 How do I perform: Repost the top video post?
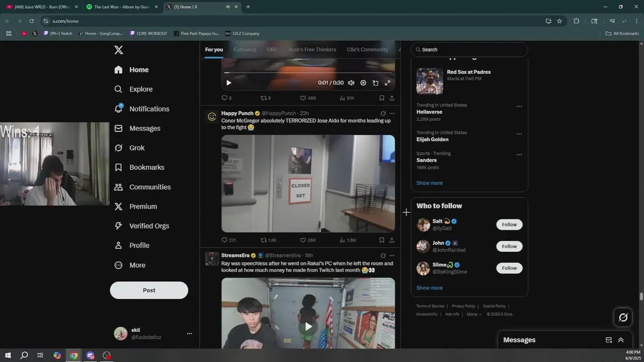266,98
